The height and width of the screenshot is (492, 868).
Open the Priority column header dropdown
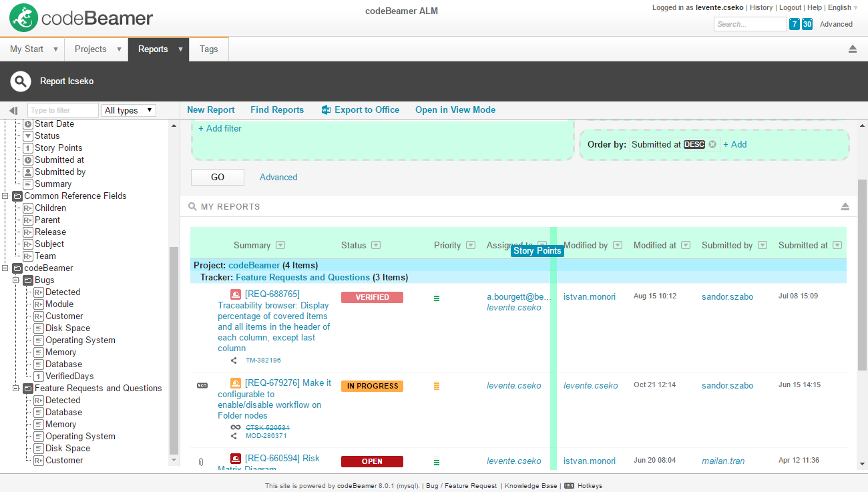tap(471, 245)
